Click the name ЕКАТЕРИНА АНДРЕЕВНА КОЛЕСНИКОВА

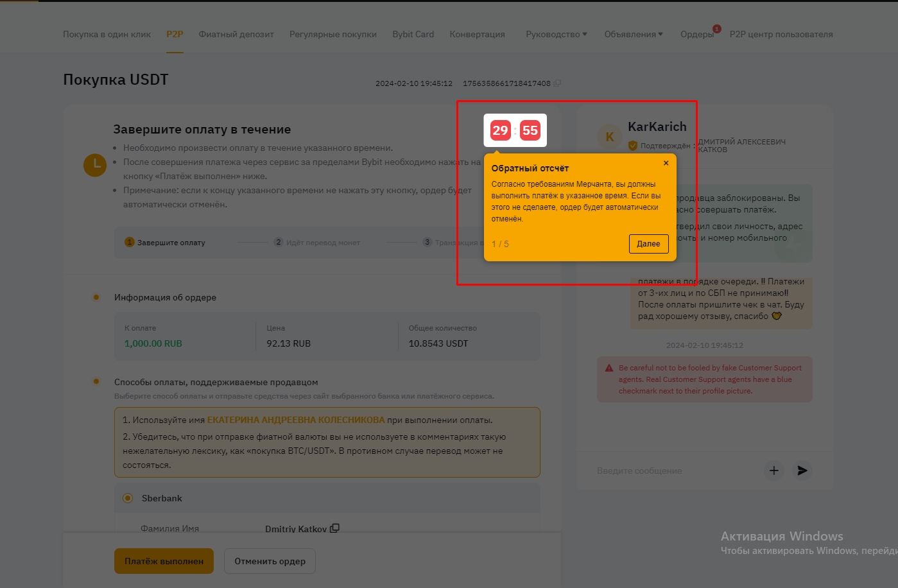click(x=296, y=420)
